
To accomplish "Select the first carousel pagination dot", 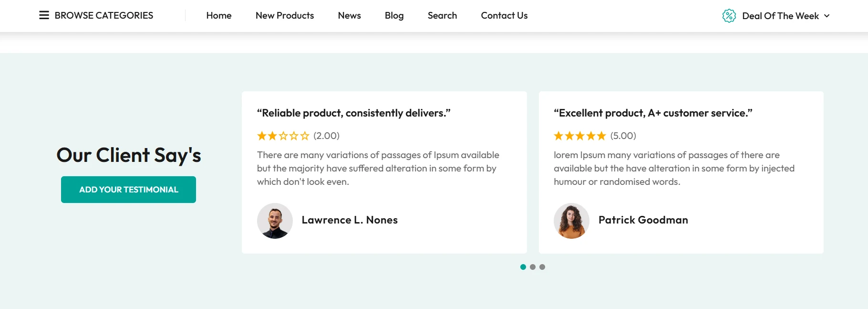I will coord(523,267).
